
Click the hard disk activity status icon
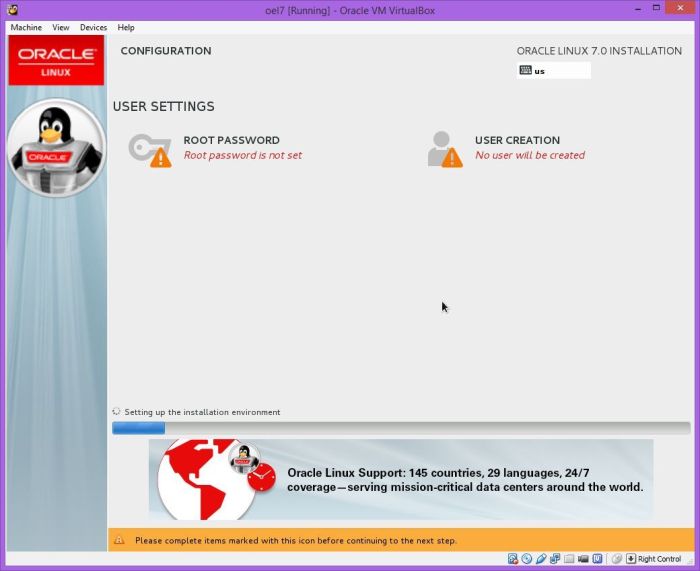pos(512,559)
